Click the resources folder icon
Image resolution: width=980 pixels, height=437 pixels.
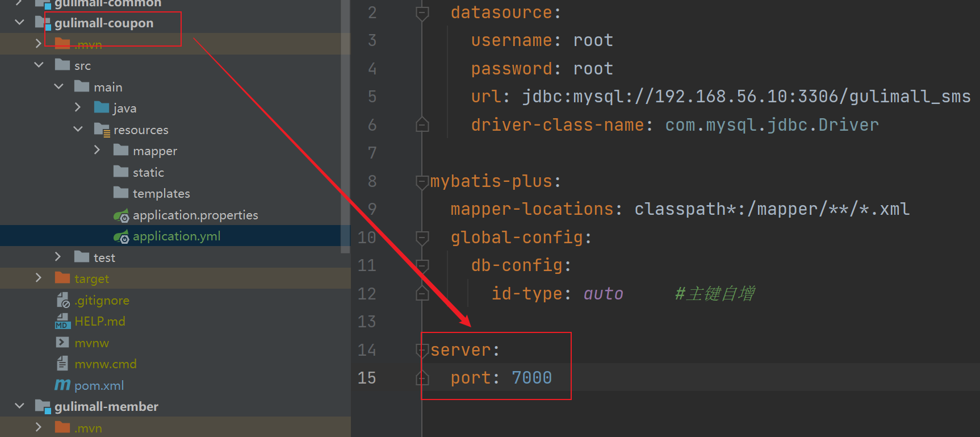pos(102,130)
